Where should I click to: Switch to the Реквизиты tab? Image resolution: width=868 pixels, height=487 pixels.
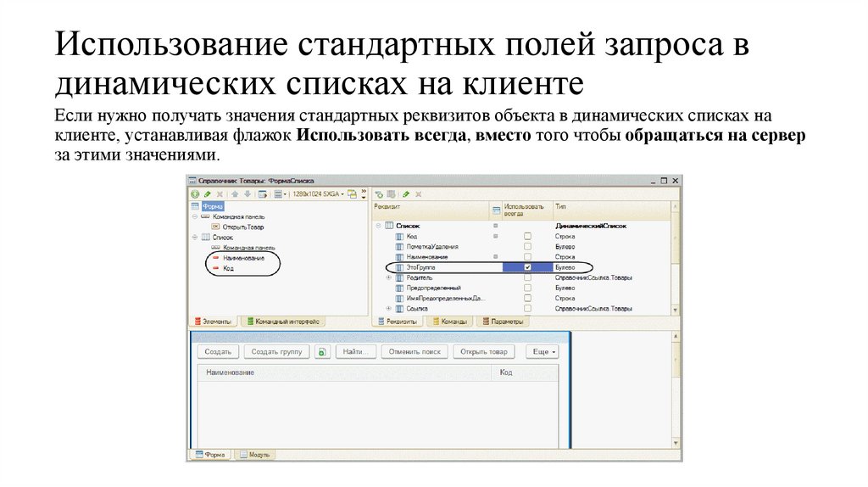coord(397,322)
